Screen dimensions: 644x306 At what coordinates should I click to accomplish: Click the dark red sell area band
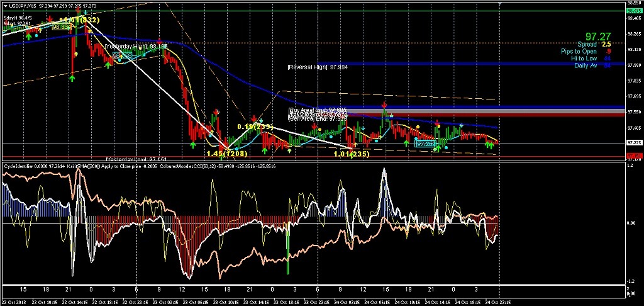coord(486,115)
